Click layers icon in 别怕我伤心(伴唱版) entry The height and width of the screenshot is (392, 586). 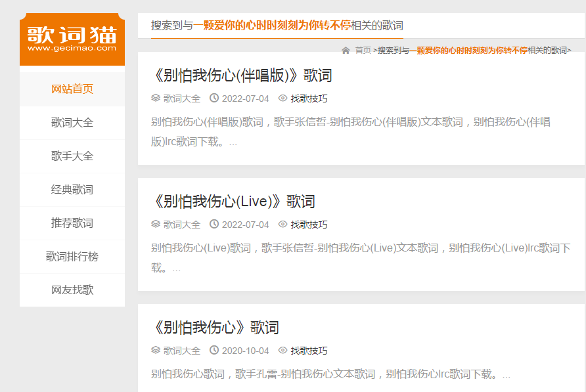click(x=156, y=98)
